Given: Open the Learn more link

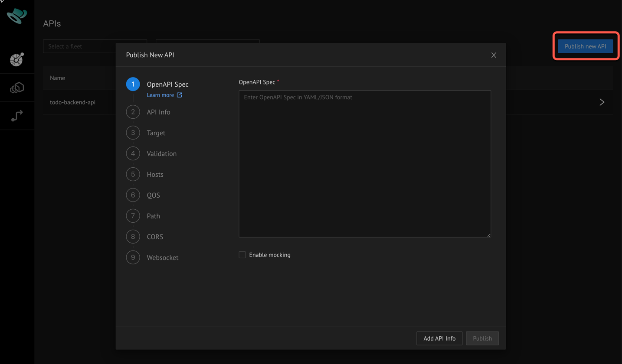Looking at the screenshot, I should (160, 95).
